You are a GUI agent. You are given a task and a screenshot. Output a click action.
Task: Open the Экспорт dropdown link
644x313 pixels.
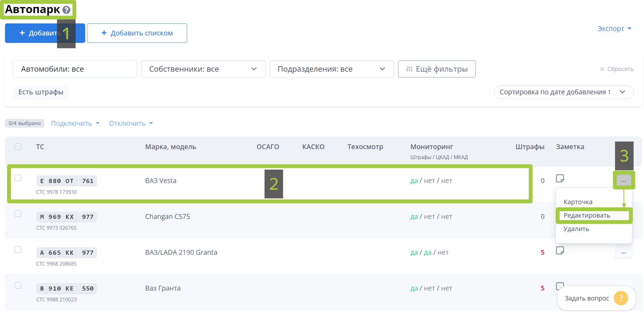[614, 28]
